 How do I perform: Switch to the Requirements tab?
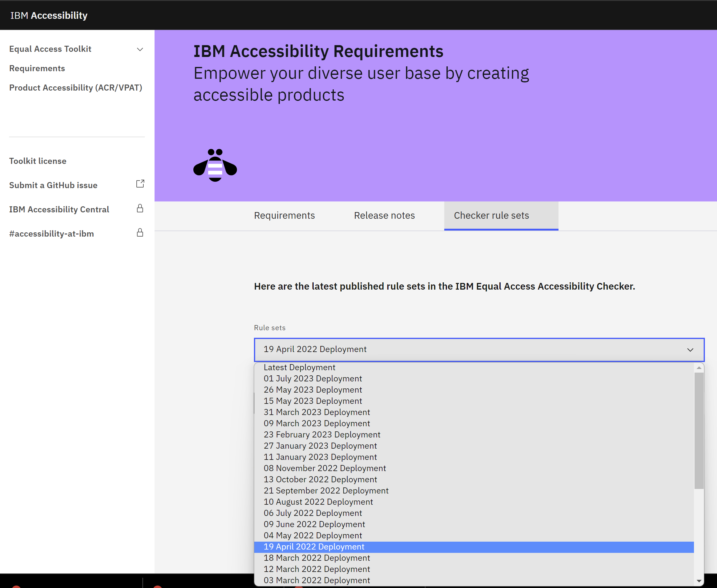tap(284, 215)
